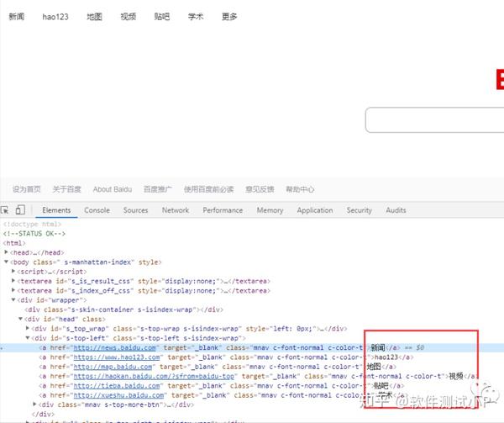Click the news.baidu.com href link

pos(115,347)
